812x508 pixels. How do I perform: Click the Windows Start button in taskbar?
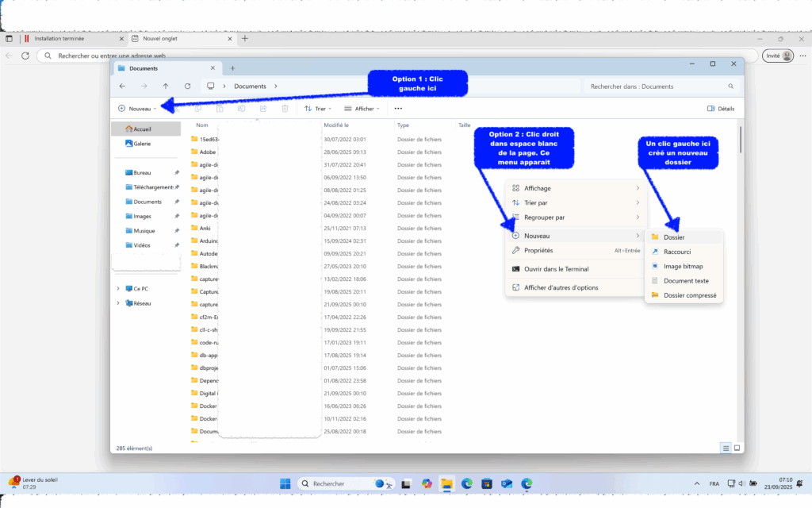tap(285, 483)
